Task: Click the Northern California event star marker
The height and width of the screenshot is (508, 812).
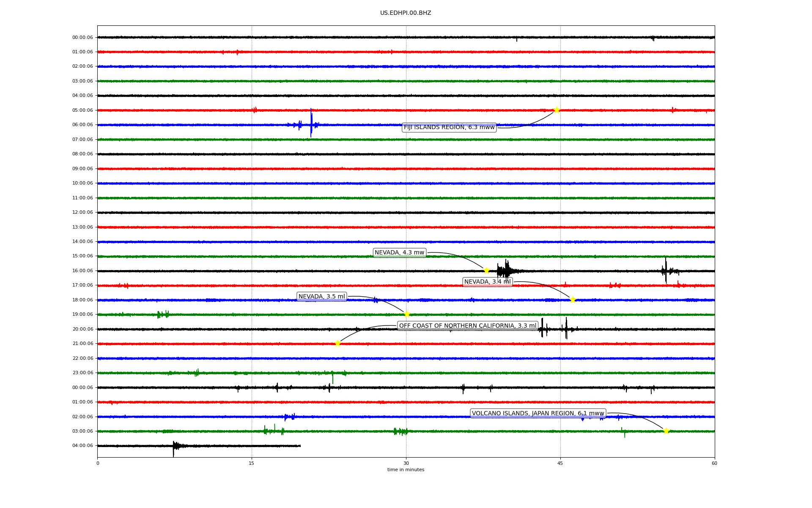Action: 337,343
